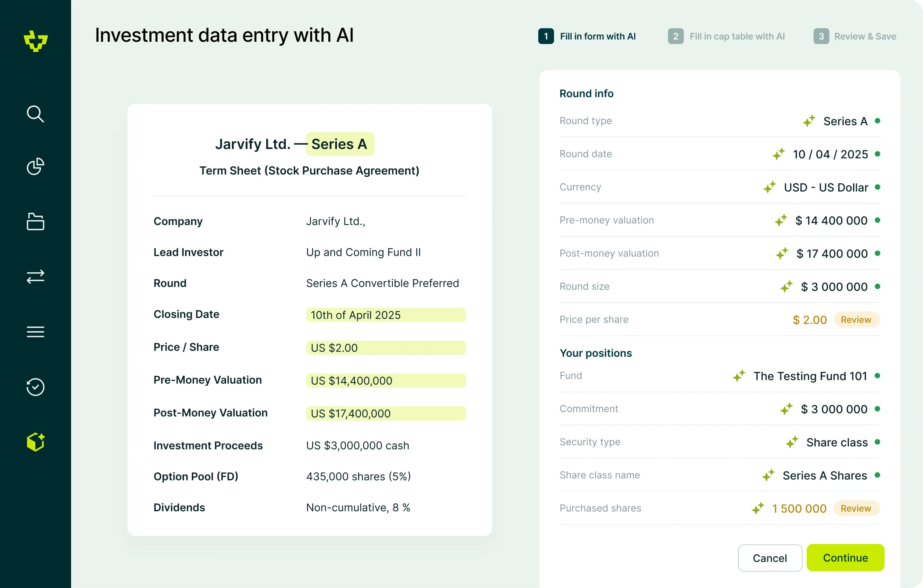Screen dimensions: 923x588
Task: Open the folder icon in the sidebar
Action: tap(35, 222)
